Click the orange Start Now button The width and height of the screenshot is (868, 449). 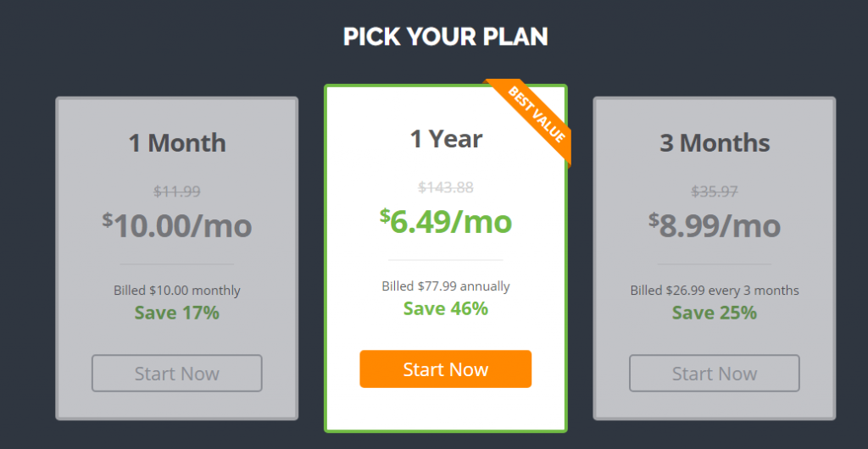446,369
